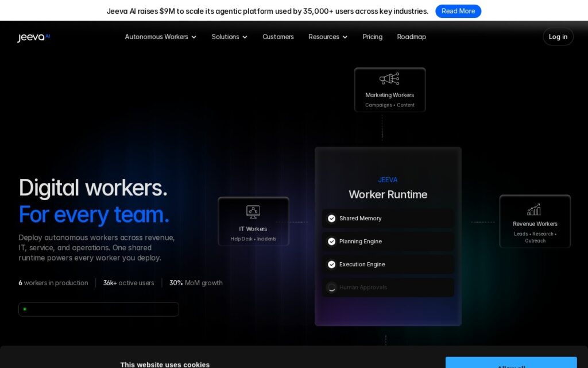Click the funding announcement banner text
The image size is (588, 368).
click(268, 11)
